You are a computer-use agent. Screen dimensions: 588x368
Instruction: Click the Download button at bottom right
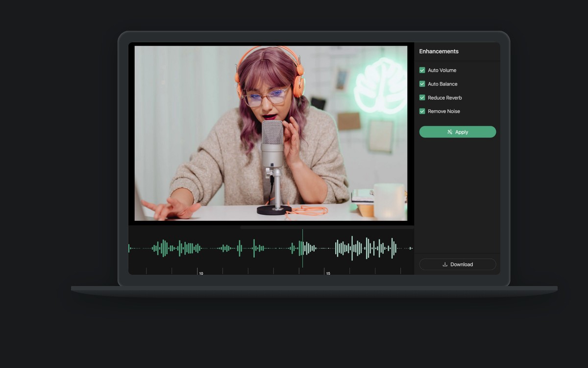pyautogui.click(x=457, y=264)
